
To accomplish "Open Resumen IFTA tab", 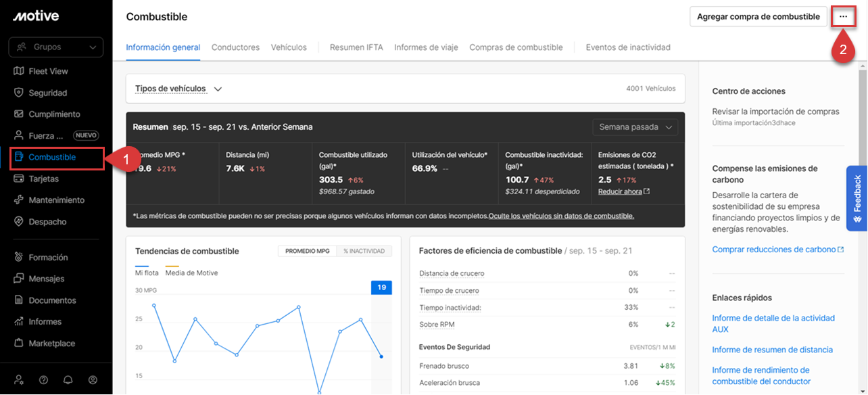I will [356, 47].
